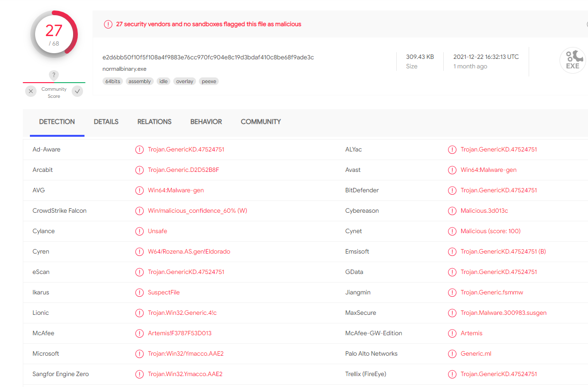Click the community score checkmark upvote icon

[x=77, y=91]
